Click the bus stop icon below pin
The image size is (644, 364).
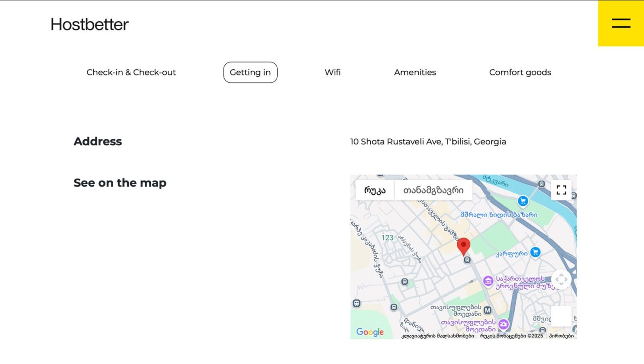(x=467, y=260)
